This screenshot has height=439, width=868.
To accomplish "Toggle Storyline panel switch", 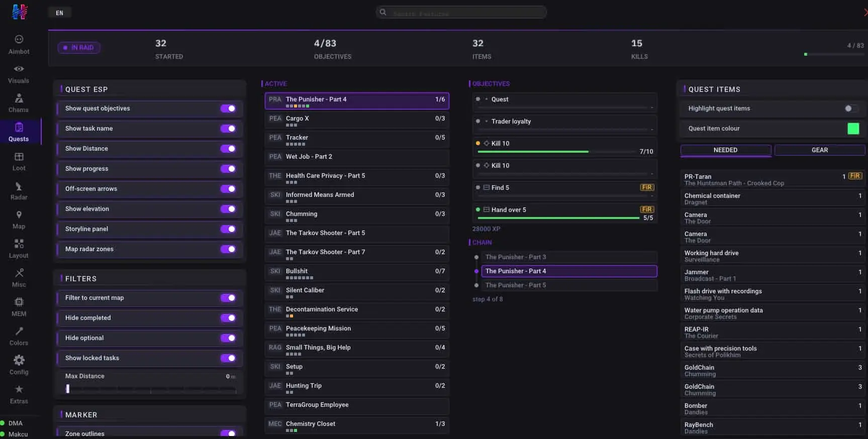I will pos(228,229).
